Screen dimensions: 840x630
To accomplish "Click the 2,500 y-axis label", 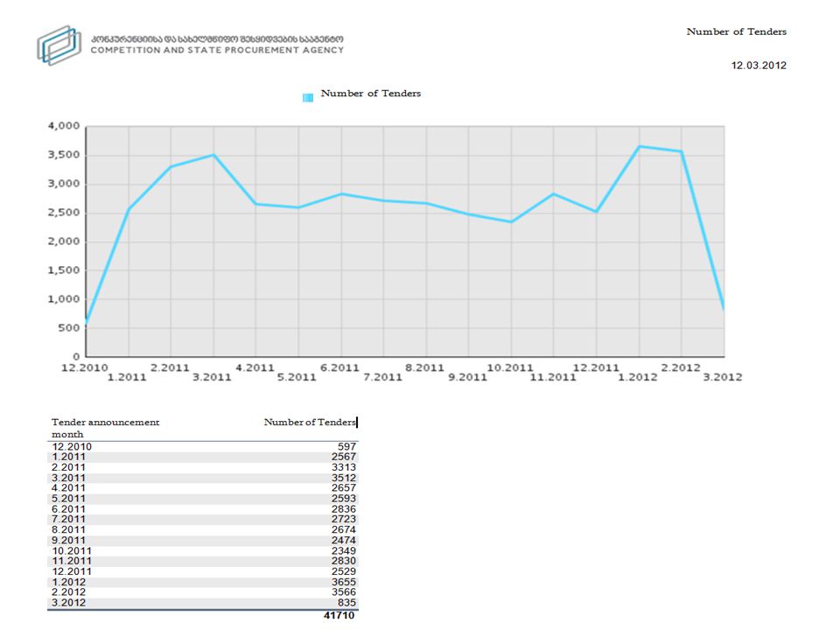I will 64,213.
